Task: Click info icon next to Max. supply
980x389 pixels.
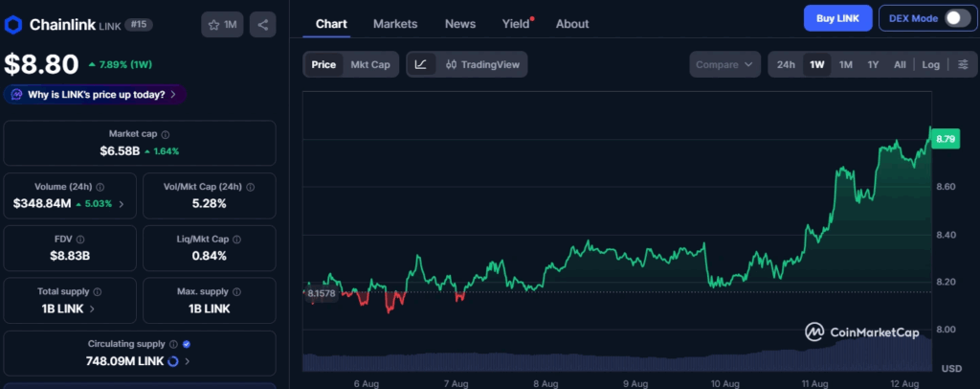Action: (x=237, y=292)
